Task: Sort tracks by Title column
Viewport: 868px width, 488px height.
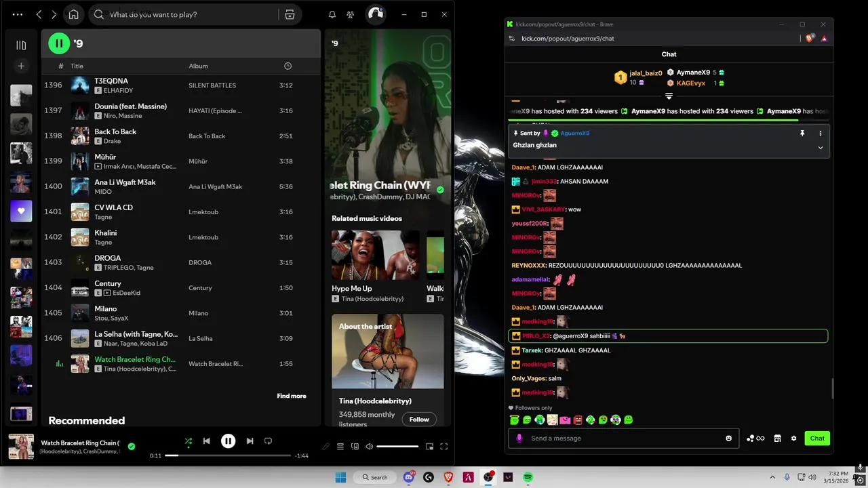Action: (77, 66)
